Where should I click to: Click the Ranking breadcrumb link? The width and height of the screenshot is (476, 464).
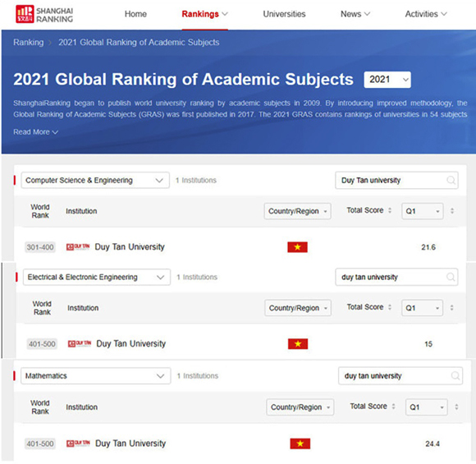[28, 42]
